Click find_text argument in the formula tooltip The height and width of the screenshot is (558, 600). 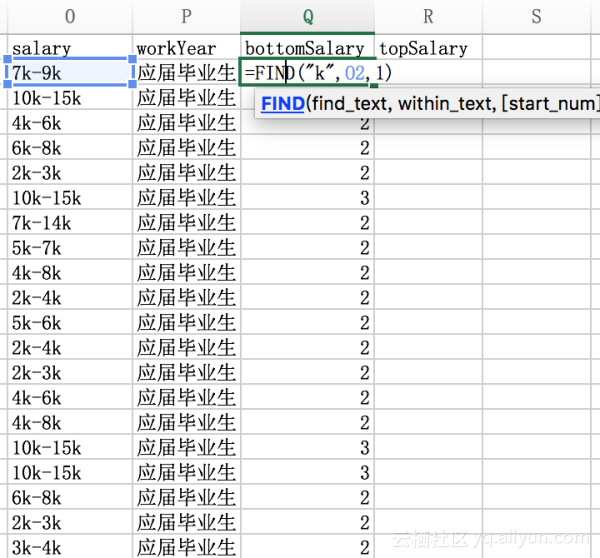click(x=349, y=104)
